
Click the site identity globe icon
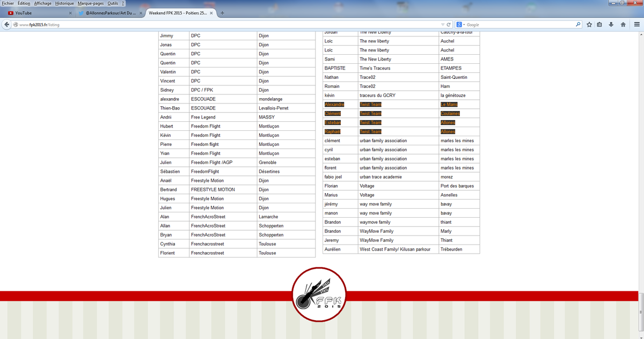click(16, 25)
